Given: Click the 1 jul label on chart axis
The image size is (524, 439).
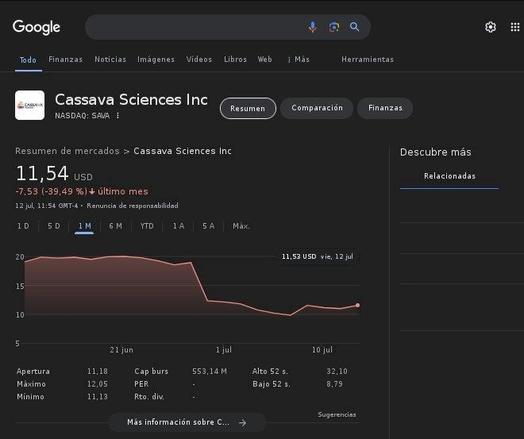Looking at the screenshot, I should point(224,350).
